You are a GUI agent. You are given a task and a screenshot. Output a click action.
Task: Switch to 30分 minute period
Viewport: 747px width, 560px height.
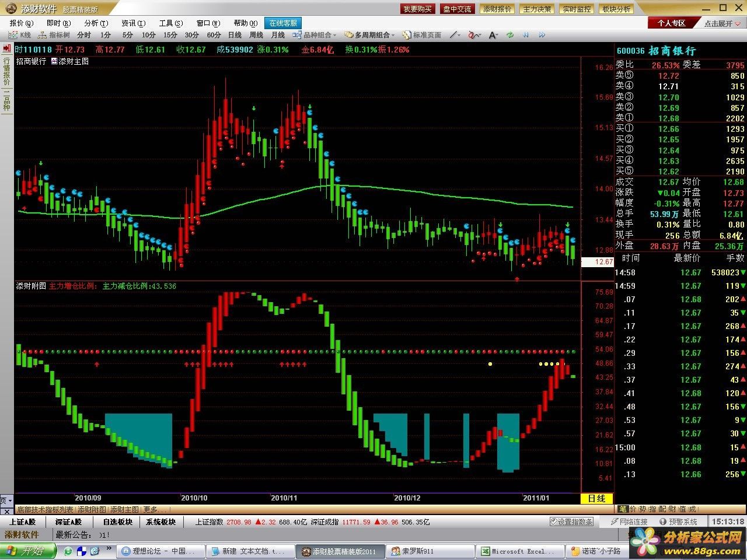[192, 36]
